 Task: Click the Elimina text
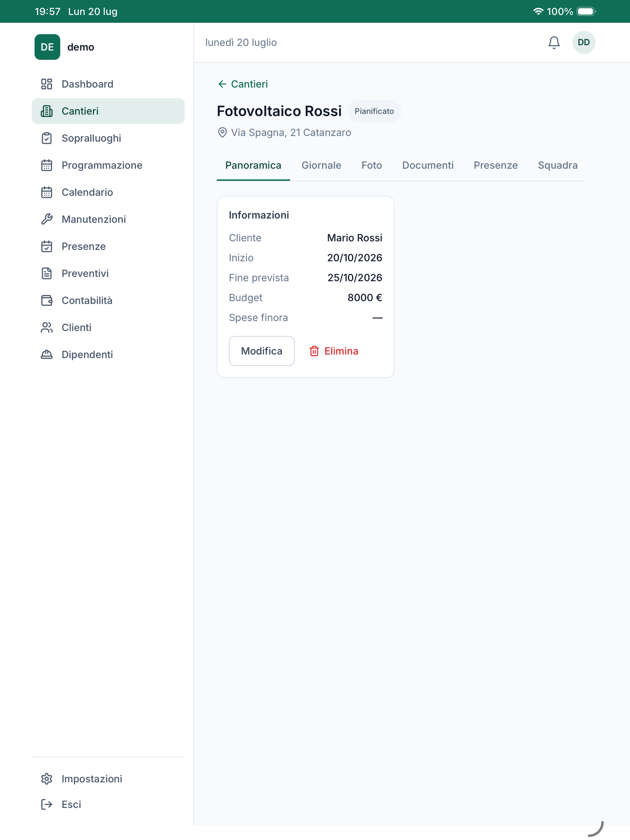click(x=341, y=351)
